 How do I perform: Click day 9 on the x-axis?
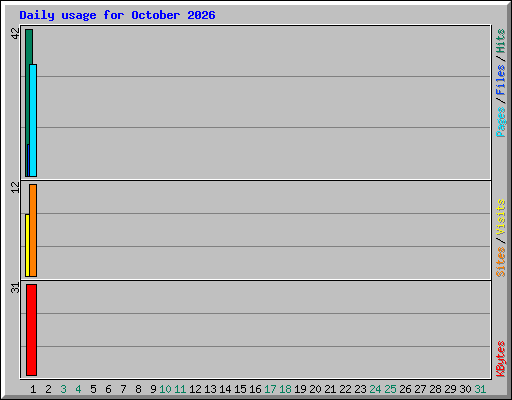[x=153, y=389]
